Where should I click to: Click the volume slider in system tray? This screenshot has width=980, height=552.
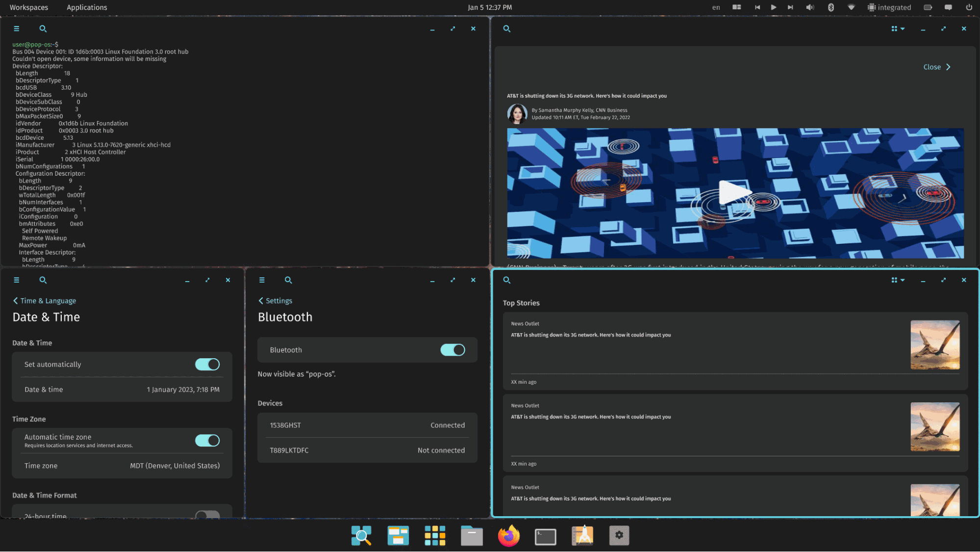[x=810, y=7]
